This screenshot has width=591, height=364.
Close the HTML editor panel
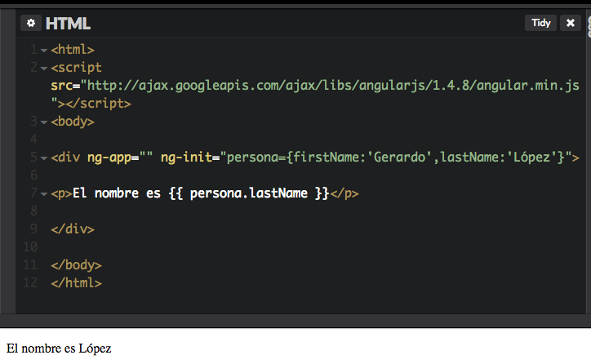click(x=571, y=23)
